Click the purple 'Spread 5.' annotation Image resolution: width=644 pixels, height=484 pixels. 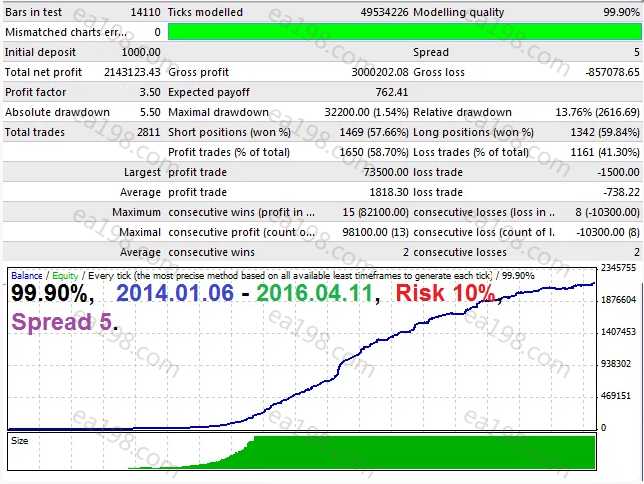point(64,322)
